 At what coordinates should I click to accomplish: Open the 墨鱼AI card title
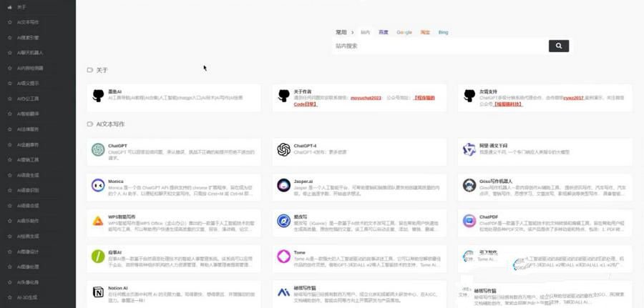point(114,92)
